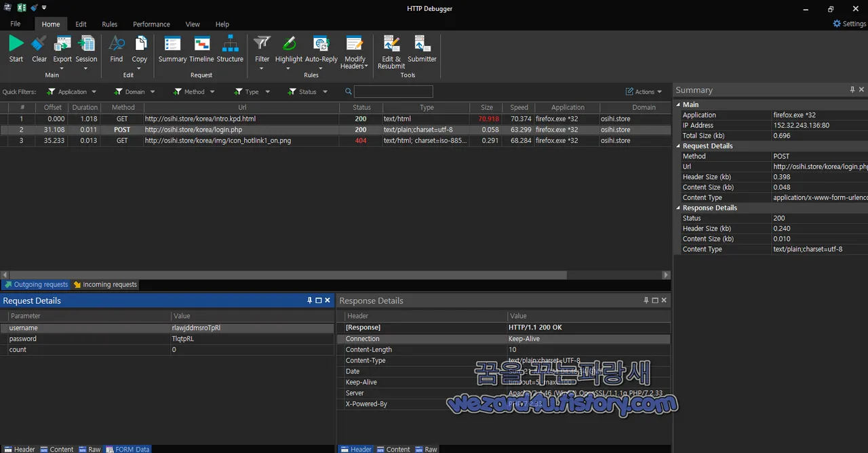
Task: Collapse the Request Details section in Summary
Action: (x=679, y=146)
